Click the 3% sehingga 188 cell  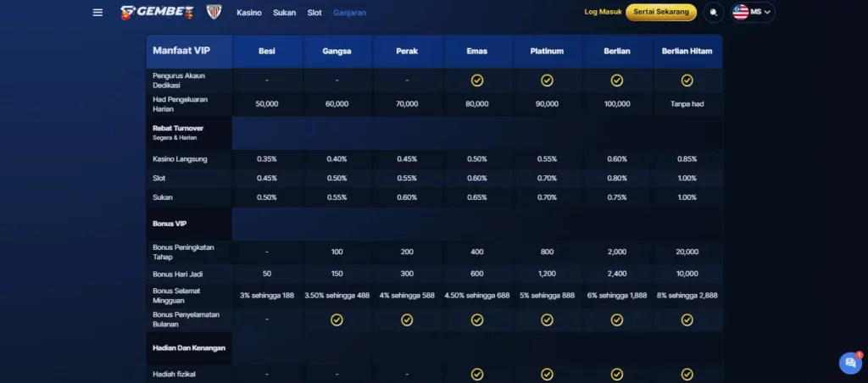[267, 296]
